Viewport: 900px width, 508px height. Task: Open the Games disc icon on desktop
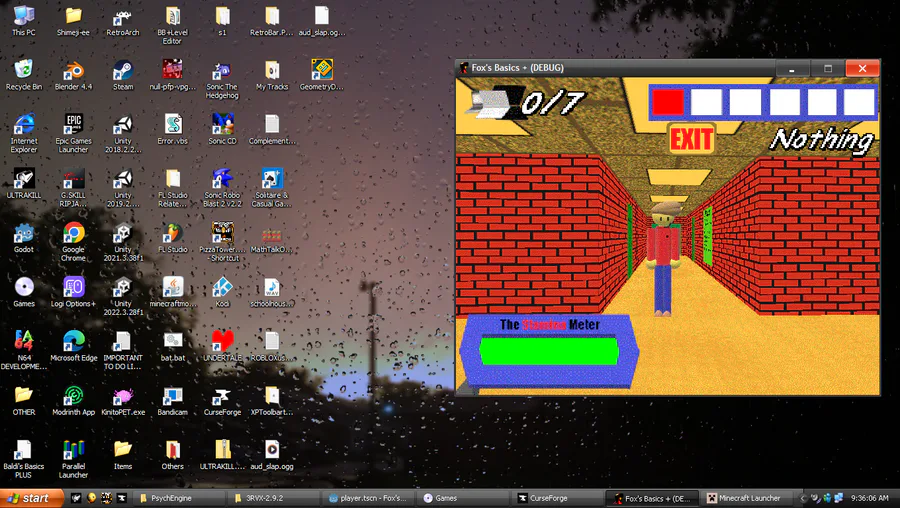click(x=24, y=292)
